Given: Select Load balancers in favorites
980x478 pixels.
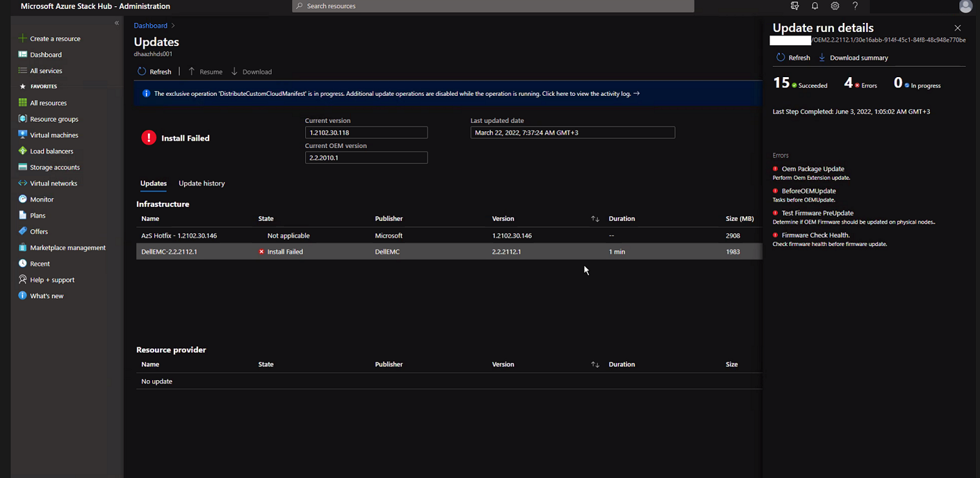Looking at the screenshot, I should point(51,151).
